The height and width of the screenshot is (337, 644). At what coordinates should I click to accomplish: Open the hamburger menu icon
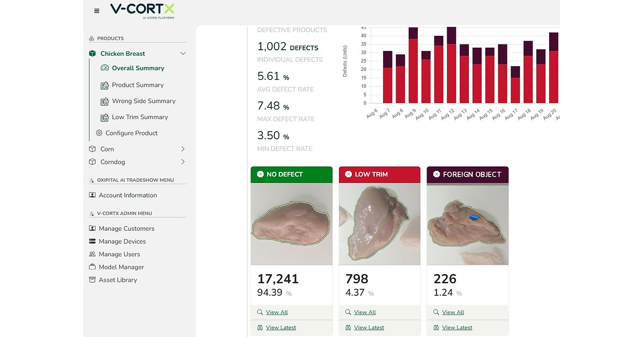click(x=96, y=11)
